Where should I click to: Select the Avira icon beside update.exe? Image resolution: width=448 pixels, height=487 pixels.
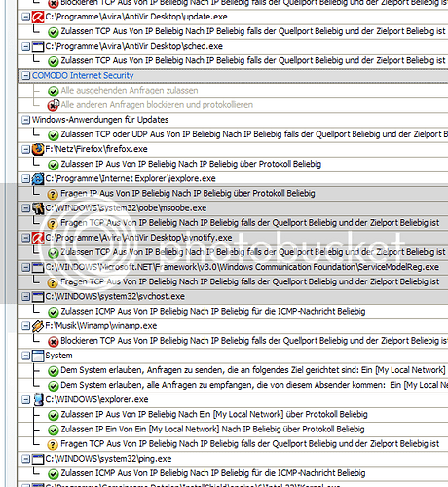[x=38, y=17]
